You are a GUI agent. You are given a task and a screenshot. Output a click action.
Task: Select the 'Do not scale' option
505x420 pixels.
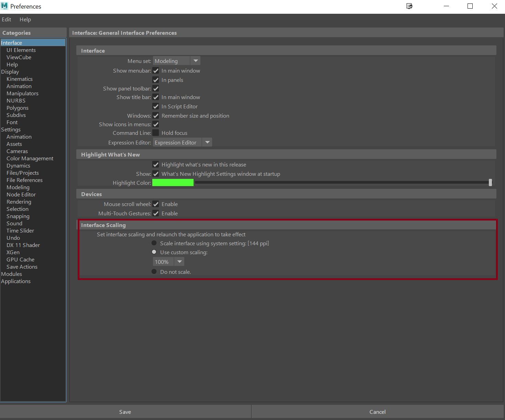pos(154,271)
